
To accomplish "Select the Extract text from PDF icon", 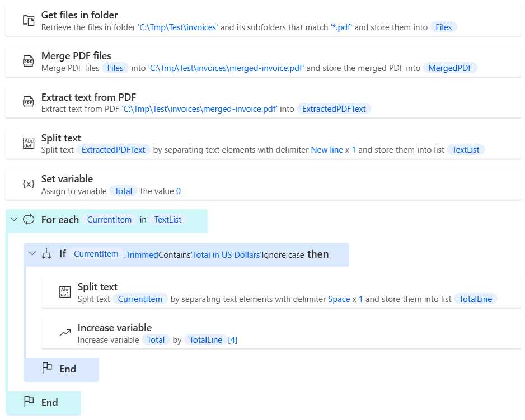I will (28, 102).
